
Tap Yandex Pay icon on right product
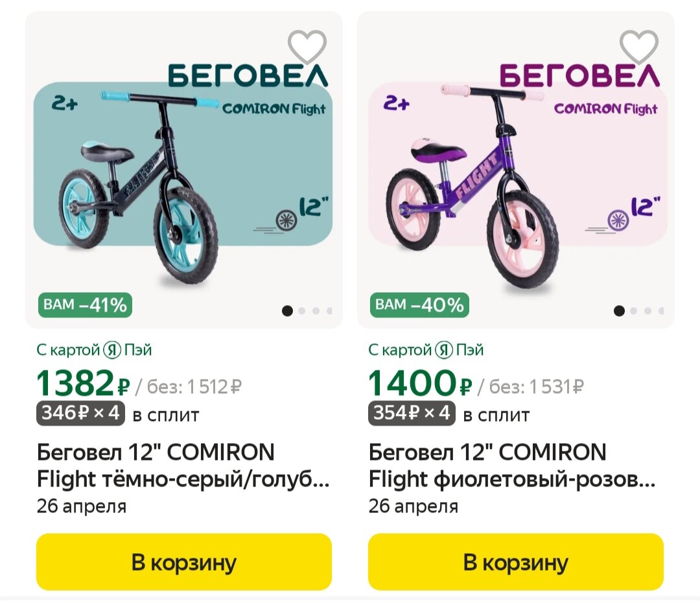point(444,350)
